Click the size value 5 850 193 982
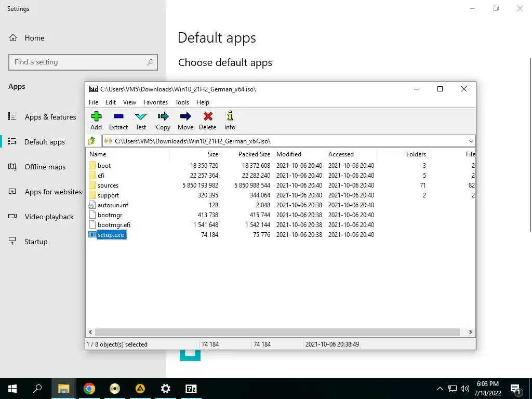 pos(200,185)
